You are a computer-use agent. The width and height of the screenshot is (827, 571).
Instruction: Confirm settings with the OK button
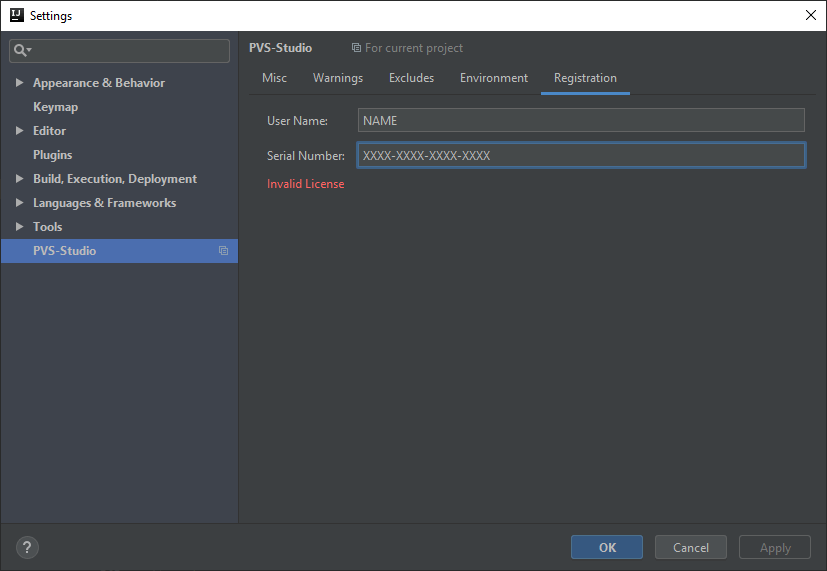607,547
